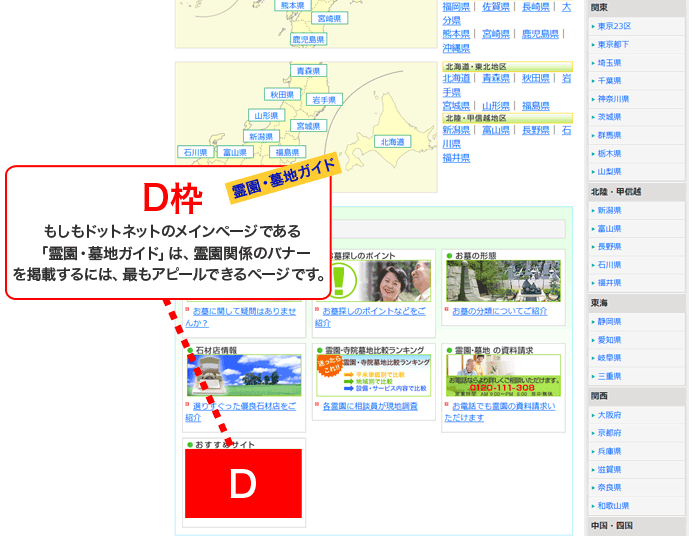
Task: Click the red D advertisement banner
Action: tap(243, 484)
